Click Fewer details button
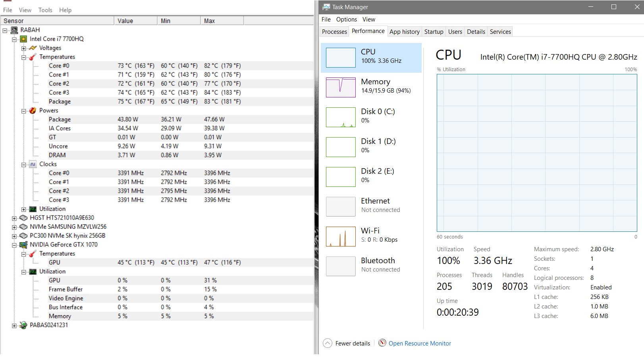Viewport: 644px width, 361px height. pyautogui.click(x=347, y=343)
